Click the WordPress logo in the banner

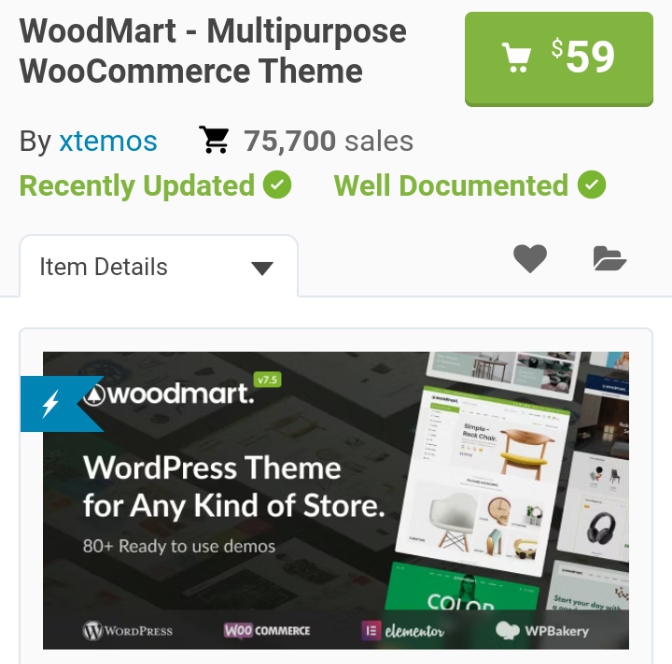coord(127,631)
